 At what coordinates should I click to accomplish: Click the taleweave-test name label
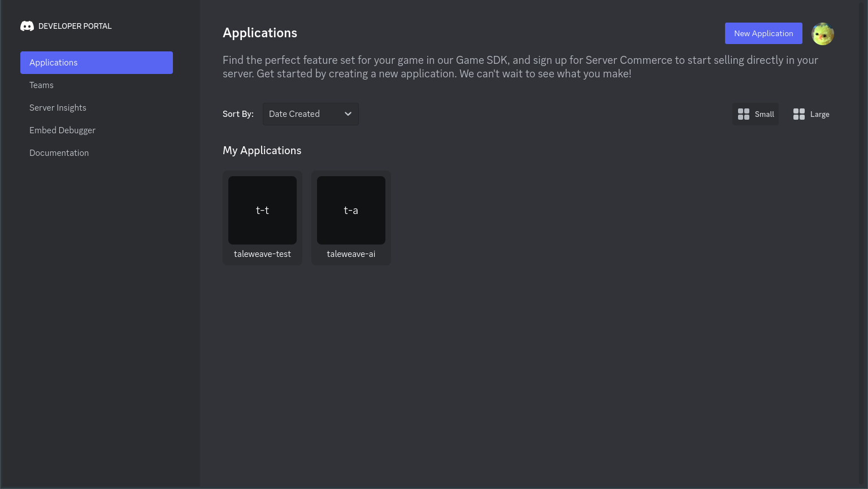(262, 254)
